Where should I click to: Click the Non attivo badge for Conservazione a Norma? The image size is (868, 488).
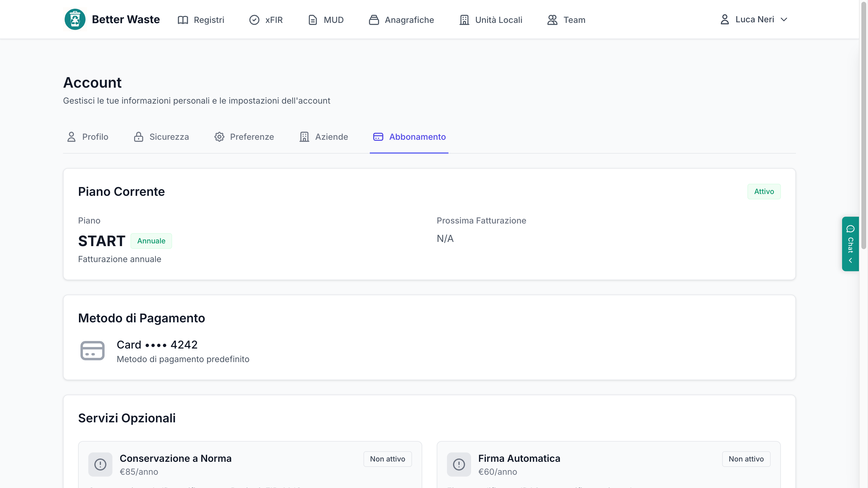pyautogui.click(x=388, y=459)
